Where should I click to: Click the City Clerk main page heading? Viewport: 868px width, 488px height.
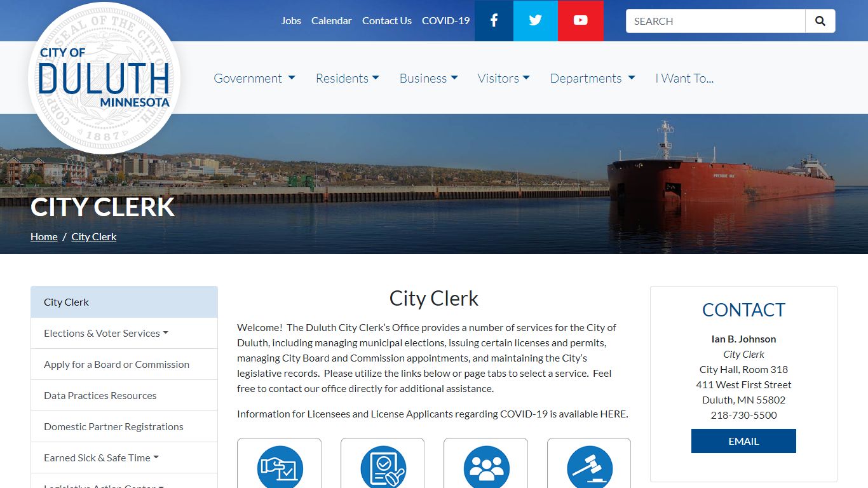tap(434, 298)
